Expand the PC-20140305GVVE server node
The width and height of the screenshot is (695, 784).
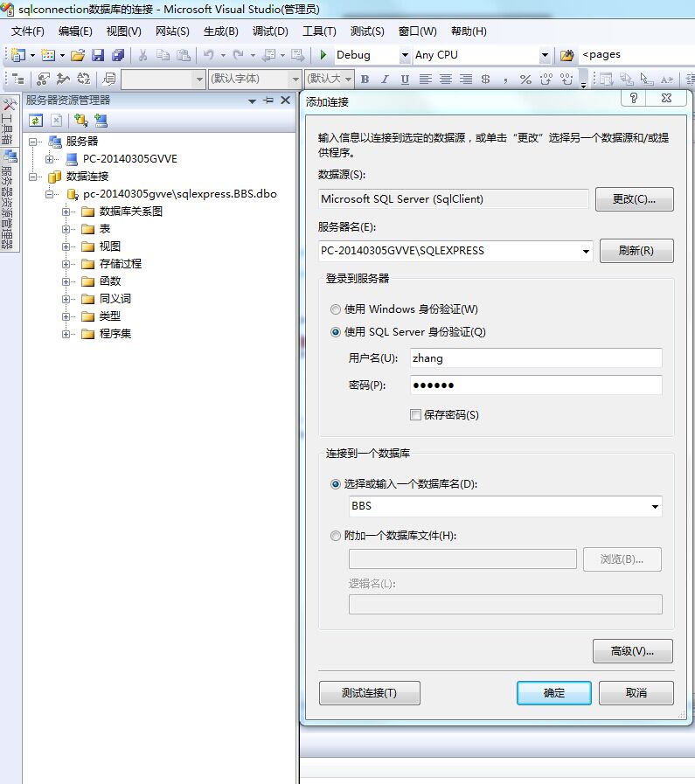(49, 159)
